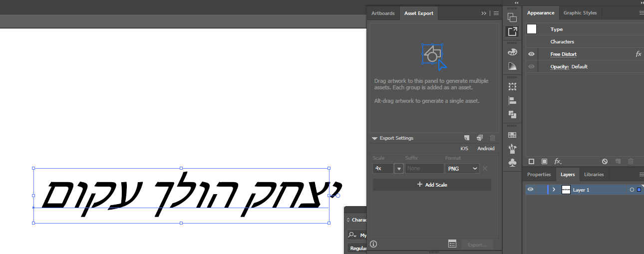Click fx icon on Free Distort row

638,54
